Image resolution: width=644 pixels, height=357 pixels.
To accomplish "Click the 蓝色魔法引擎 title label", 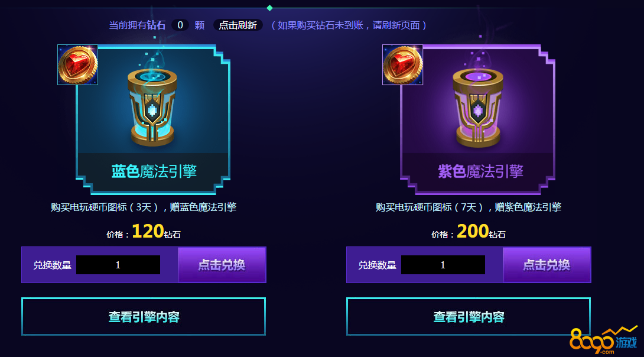I will pyautogui.click(x=154, y=171).
